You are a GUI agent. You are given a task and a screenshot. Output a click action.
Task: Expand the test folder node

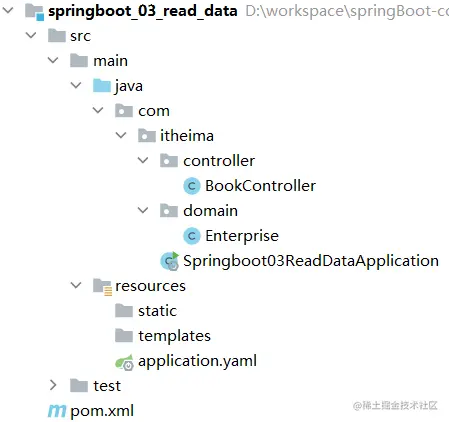click(x=53, y=385)
